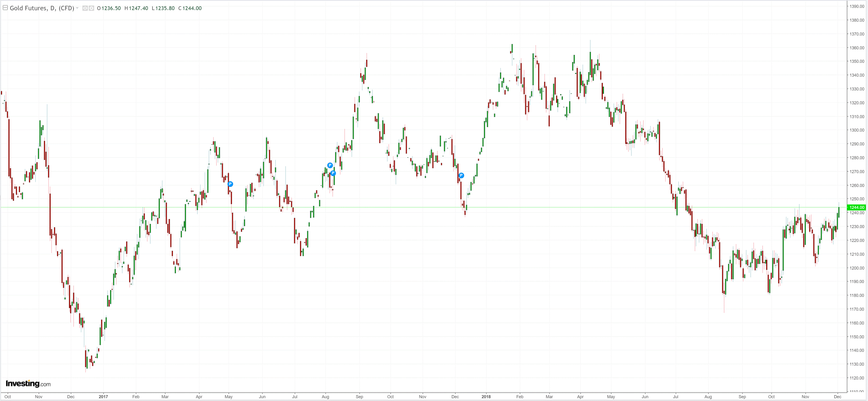The height and width of the screenshot is (401, 868).
Task: Open the Gold Futures symbol dropdown arrow
Action: [x=77, y=8]
